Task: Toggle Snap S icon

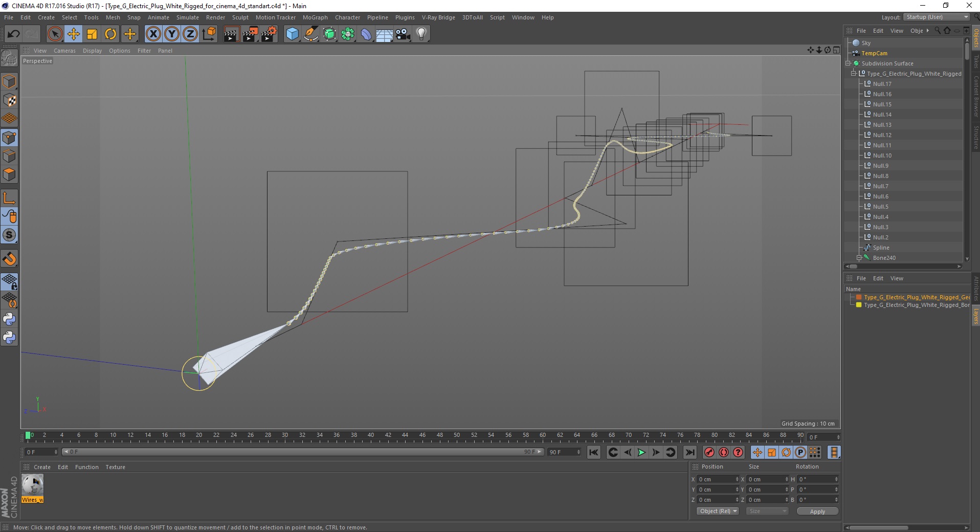Action: [x=9, y=235]
